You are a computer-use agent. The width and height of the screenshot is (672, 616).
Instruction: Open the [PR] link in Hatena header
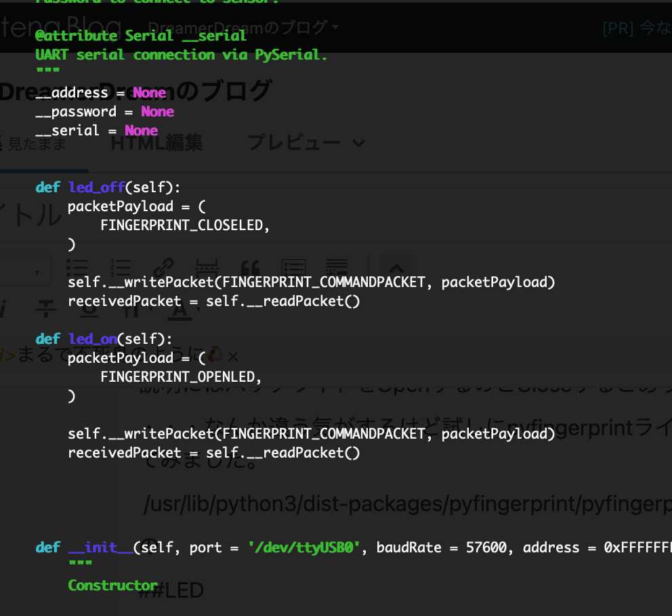(x=637, y=28)
